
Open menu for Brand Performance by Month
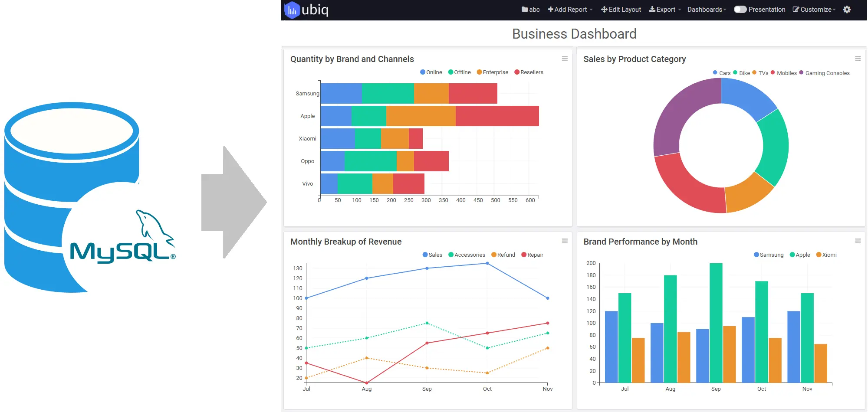click(858, 241)
